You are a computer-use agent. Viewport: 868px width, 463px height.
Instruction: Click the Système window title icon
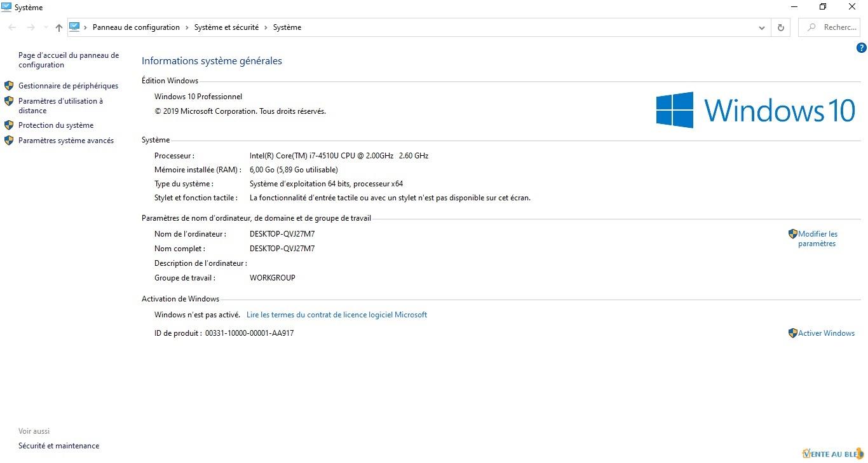(x=6, y=7)
